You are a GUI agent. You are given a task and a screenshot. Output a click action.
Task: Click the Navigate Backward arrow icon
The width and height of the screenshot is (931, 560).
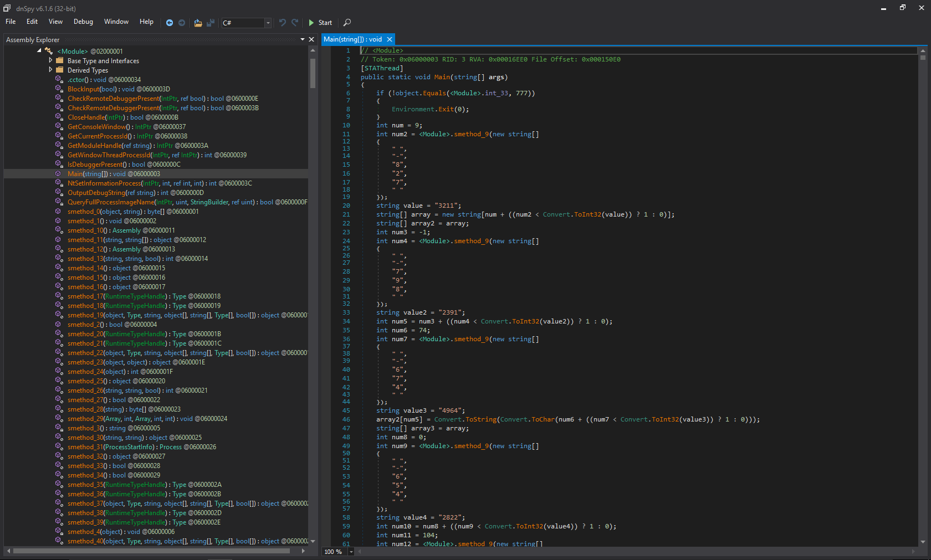[x=170, y=23]
